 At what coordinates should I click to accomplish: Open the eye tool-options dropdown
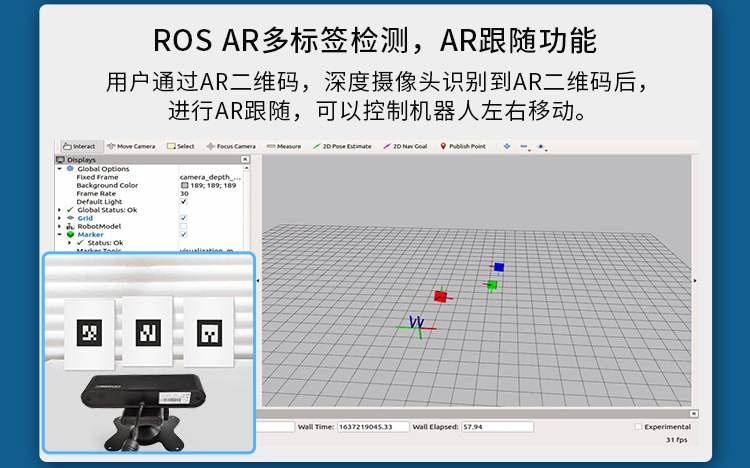[x=542, y=147]
